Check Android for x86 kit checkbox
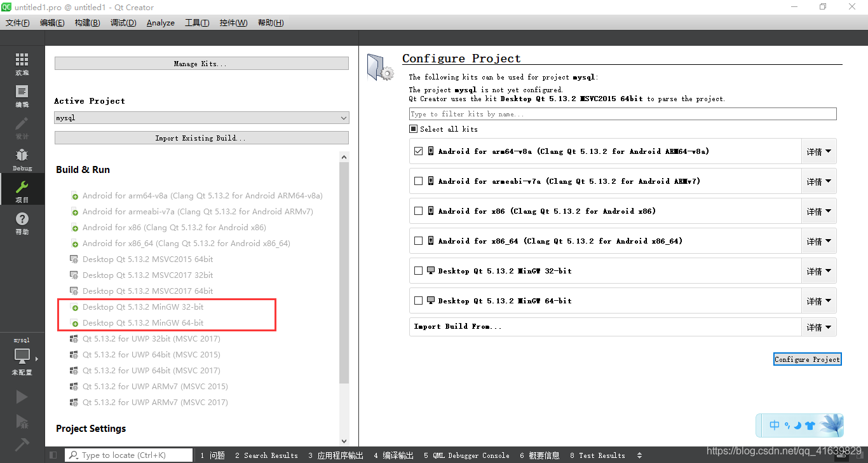This screenshot has width=868, height=463. tap(418, 211)
